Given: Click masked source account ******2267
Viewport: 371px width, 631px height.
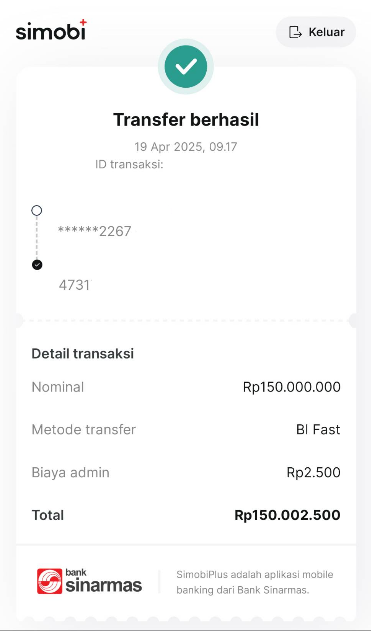Looking at the screenshot, I should (x=95, y=231).
